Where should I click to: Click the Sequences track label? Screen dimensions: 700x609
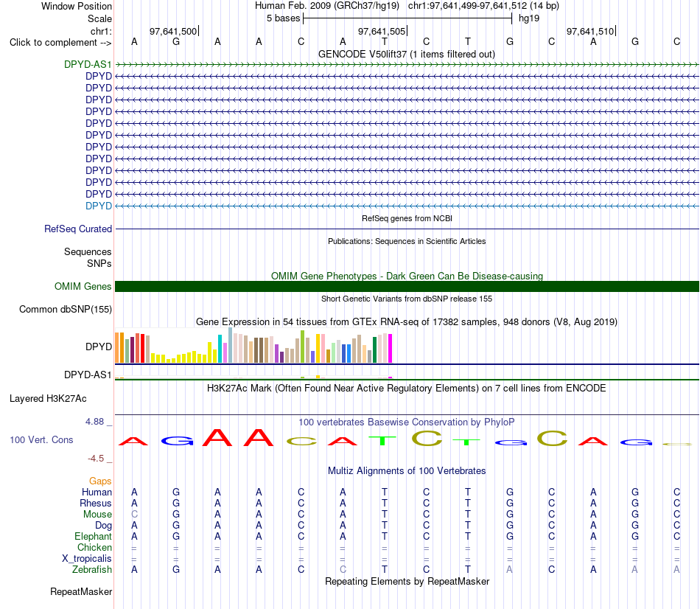88,251
